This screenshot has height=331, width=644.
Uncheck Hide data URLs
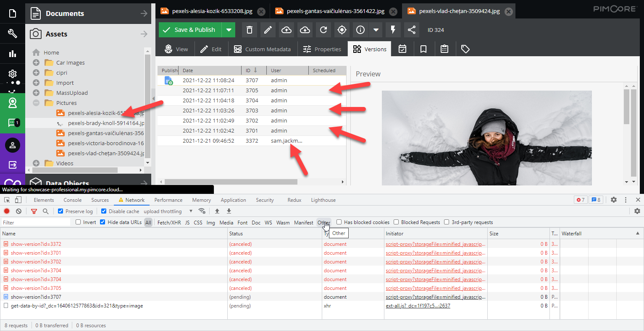[103, 222]
